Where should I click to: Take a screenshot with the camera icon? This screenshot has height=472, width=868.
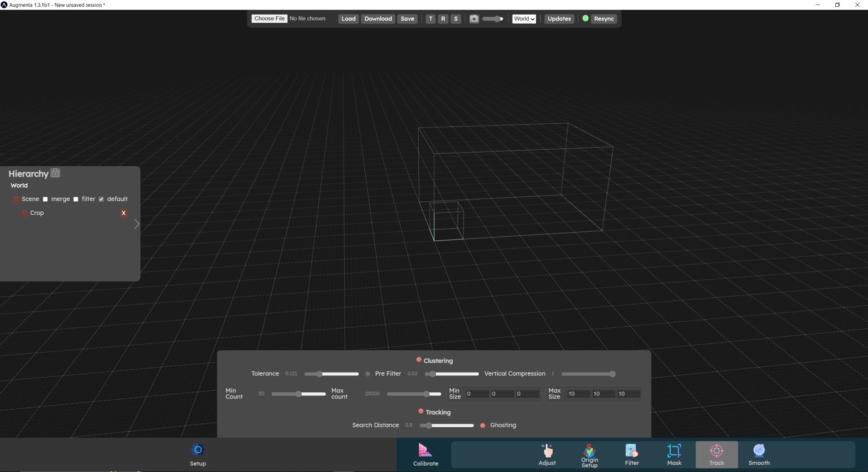474,19
